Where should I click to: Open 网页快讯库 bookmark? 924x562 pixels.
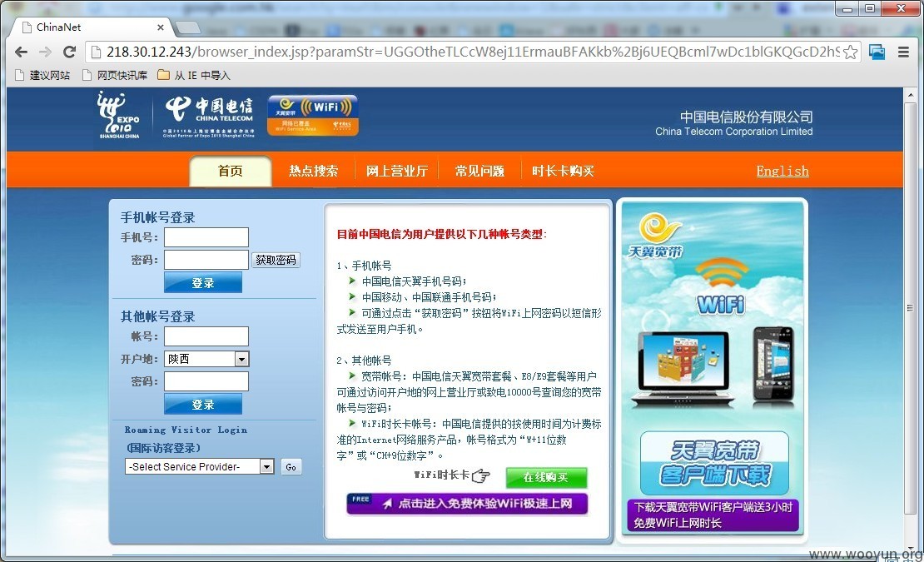point(116,76)
